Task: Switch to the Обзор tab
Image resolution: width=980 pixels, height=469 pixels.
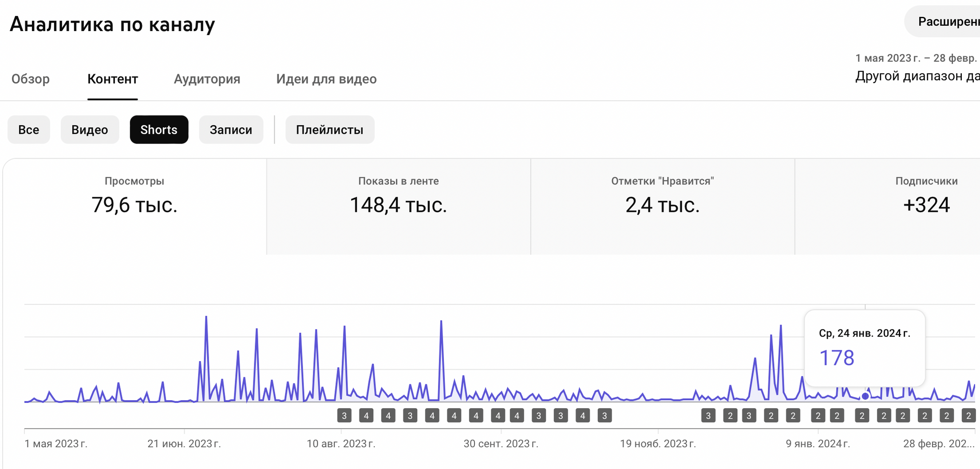Action: tap(31, 79)
